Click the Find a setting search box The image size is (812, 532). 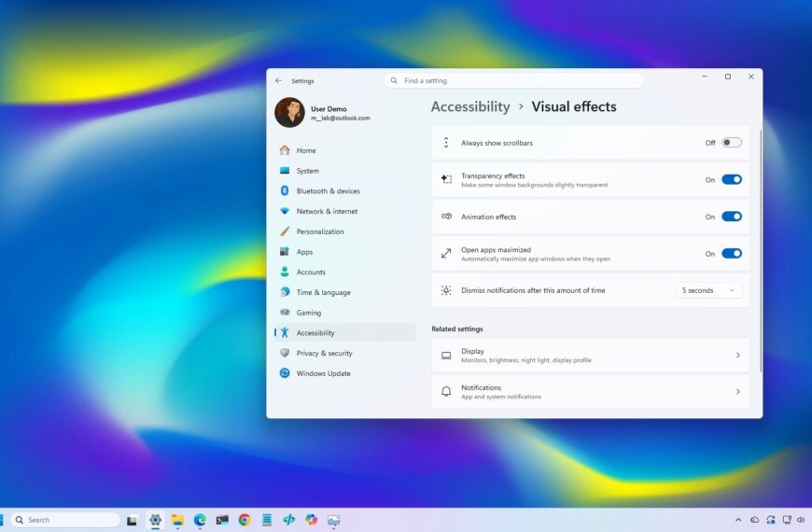coord(514,81)
